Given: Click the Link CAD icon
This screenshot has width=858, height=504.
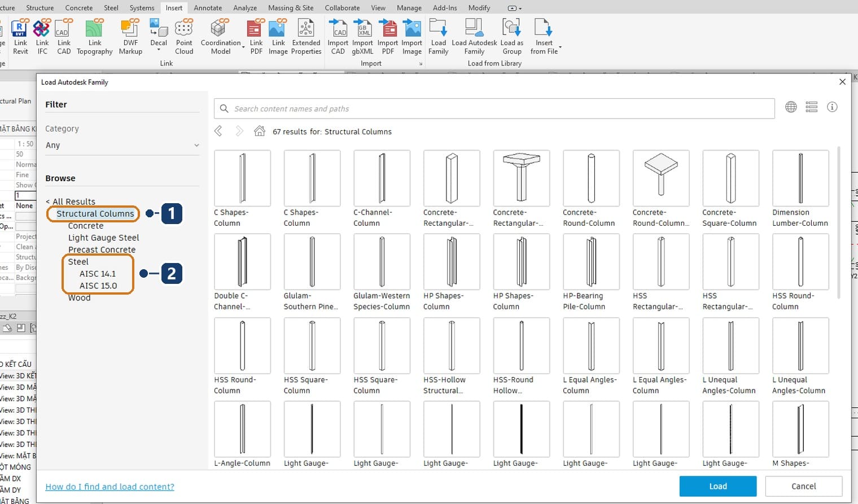Looking at the screenshot, I should click(x=64, y=37).
